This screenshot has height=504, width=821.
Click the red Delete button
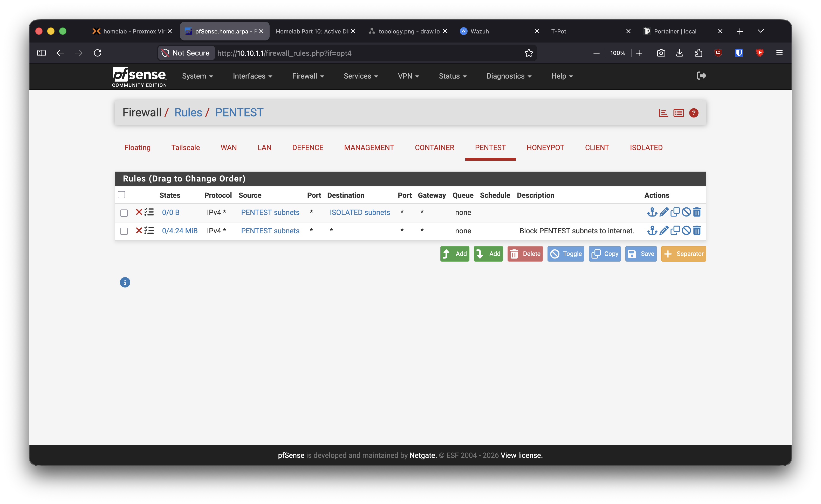[525, 254]
